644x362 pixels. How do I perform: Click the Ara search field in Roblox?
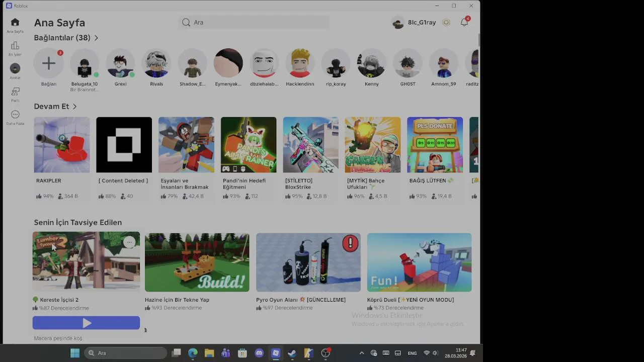coord(254,22)
